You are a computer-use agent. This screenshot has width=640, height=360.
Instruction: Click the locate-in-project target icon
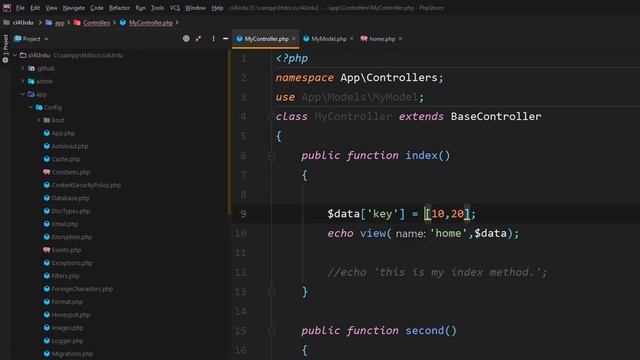[186, 39]
